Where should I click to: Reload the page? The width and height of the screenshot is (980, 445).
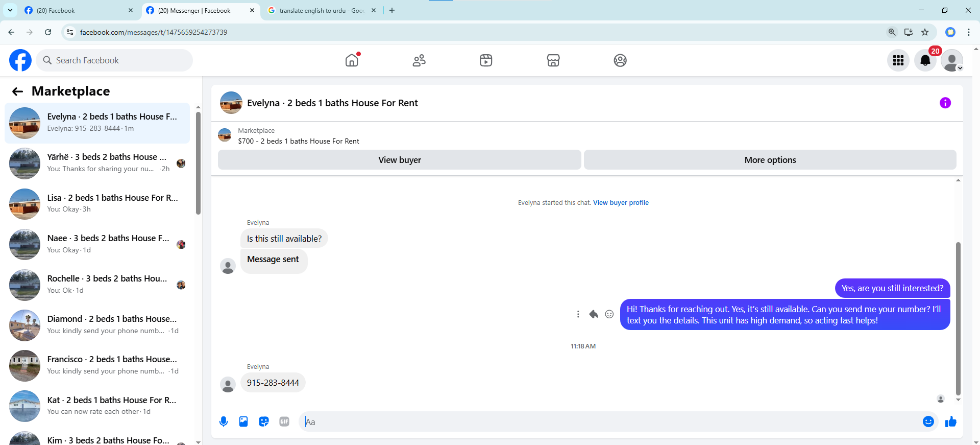[x=48, y=32]
